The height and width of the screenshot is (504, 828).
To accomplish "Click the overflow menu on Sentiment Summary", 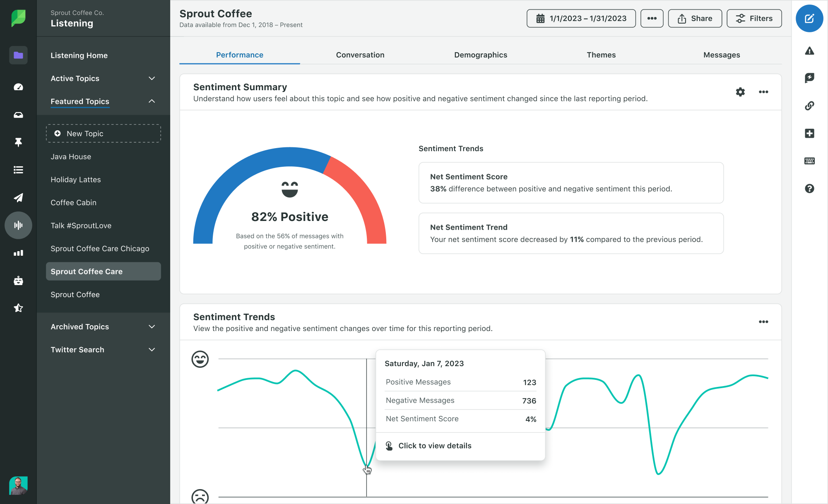I will pyautogui.click(x=763, y=91).
